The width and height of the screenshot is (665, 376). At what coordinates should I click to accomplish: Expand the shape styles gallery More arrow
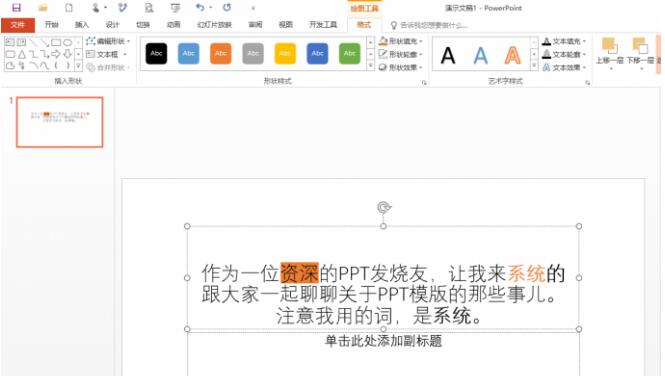click(x=371, y=66)
